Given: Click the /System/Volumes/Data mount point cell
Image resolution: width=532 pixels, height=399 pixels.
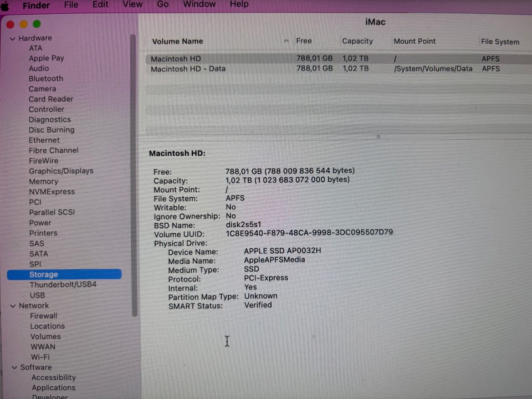Looking at the screenshot, I should [x=433, y=69].
